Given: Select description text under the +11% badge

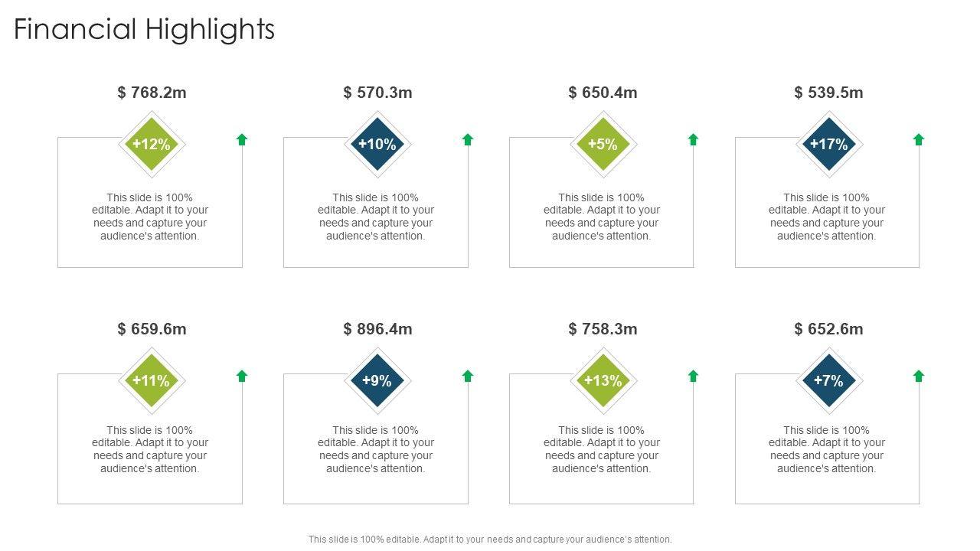Looking at the screenshot, I should coord(150,449).
